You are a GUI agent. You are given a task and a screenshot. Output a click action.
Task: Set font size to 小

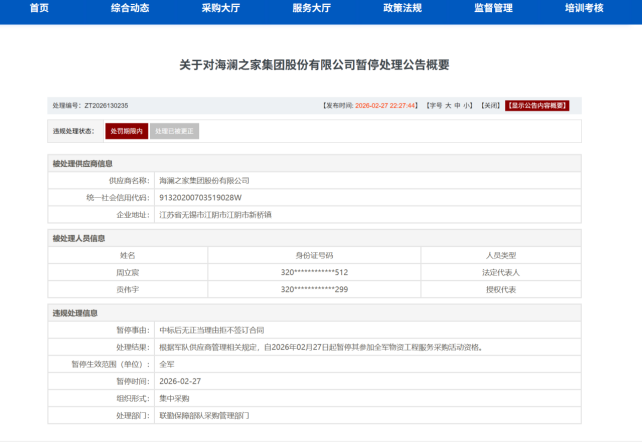[467, 105]
